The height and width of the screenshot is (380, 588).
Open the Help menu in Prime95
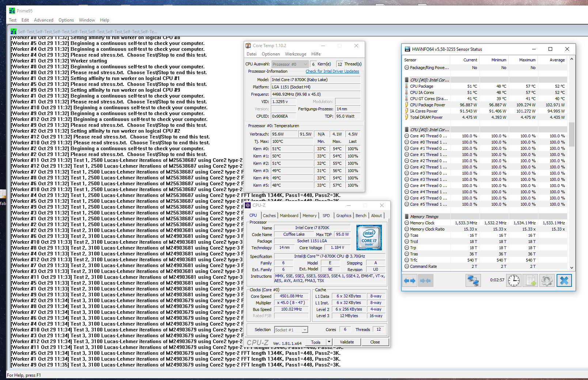coord(105,20)
